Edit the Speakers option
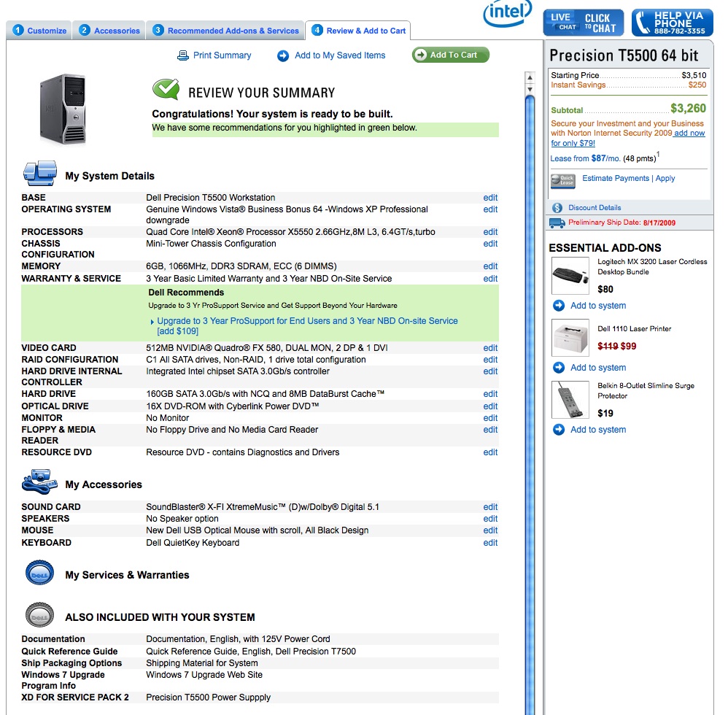This screenshot has height=715, width=728. point(490,519)
